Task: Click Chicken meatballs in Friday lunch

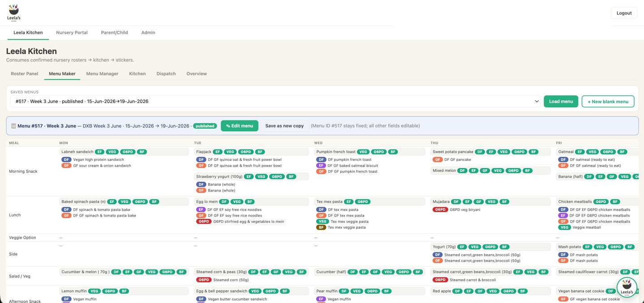Action: 575,201
